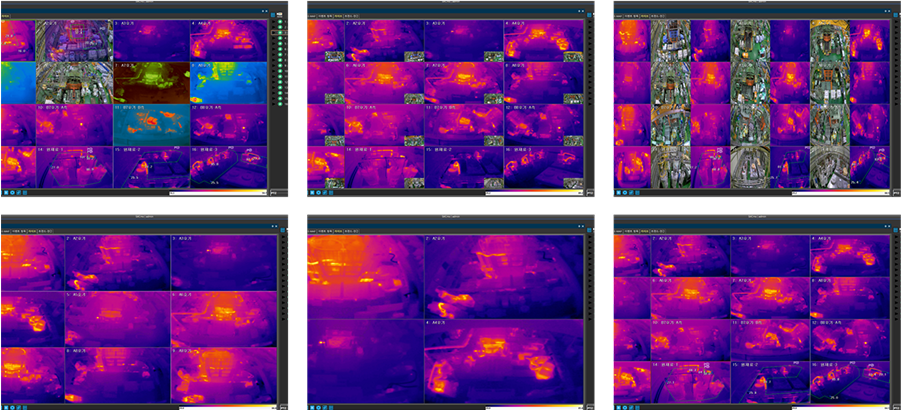Select camera 15 polygon-region tile in status-list window
Screen dimensions: 901x411
152,167
